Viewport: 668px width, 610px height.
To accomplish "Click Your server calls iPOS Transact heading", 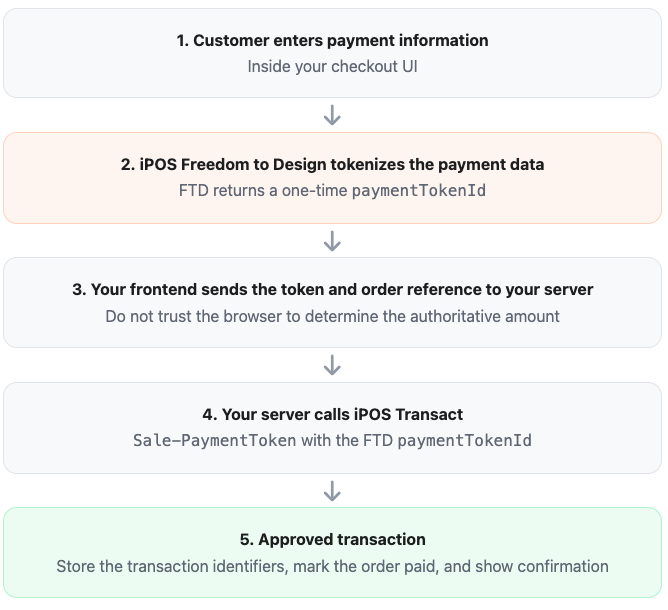I will [x=332, y=414].
